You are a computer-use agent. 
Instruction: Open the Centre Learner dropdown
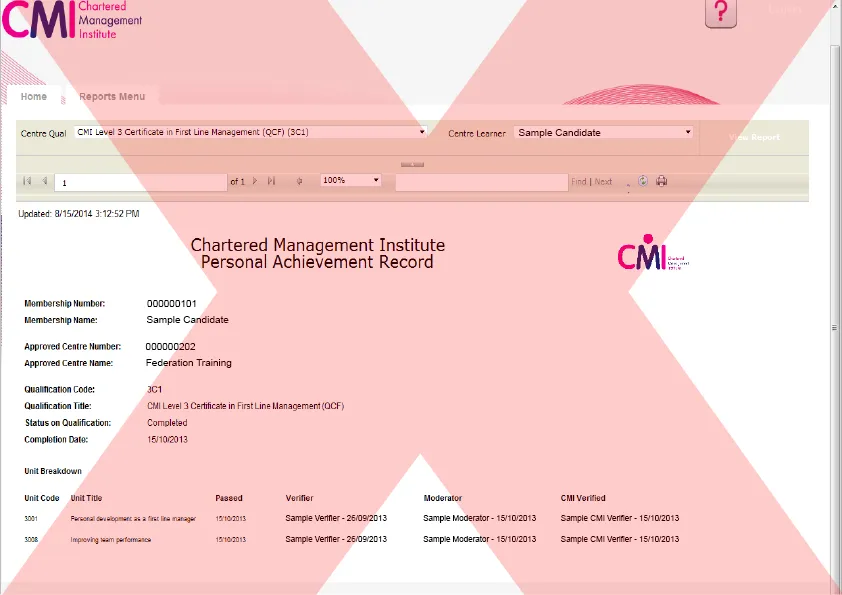coord(603,133)
